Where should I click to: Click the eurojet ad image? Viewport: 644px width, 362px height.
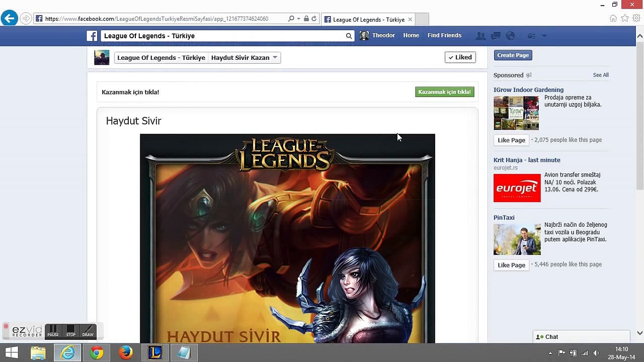517,188
